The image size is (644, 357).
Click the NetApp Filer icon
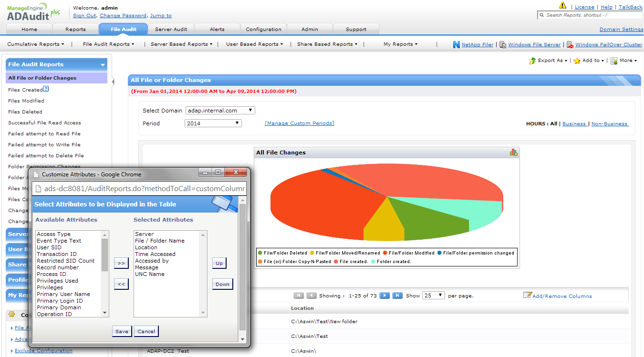tap(457, 44)
